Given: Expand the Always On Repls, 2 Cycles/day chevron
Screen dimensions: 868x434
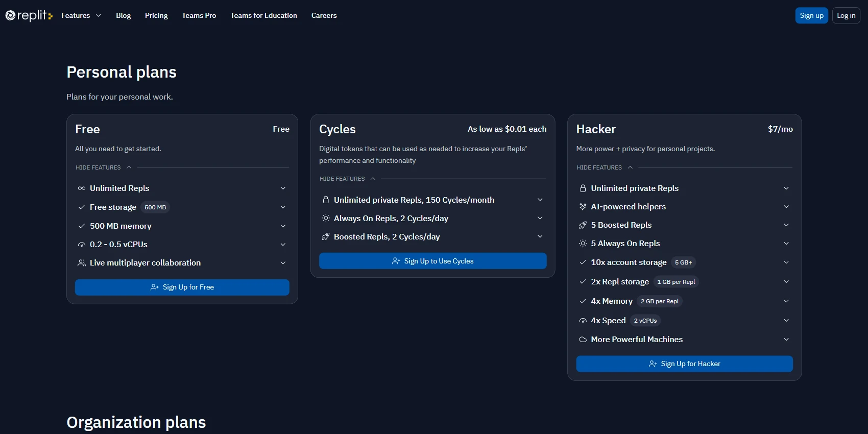Looking at the screenshot, I should pyautogui.click(x=540, y=218).
